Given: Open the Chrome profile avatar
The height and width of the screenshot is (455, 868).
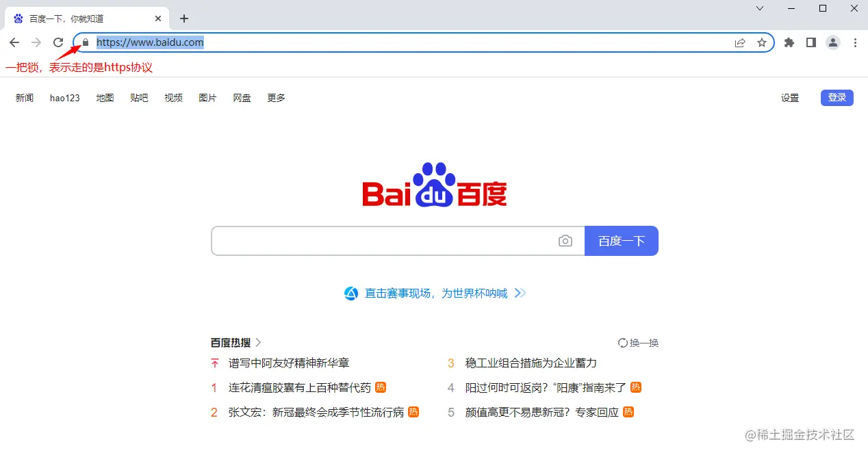Looking at the screenshot, I should (x=833, y=42).
